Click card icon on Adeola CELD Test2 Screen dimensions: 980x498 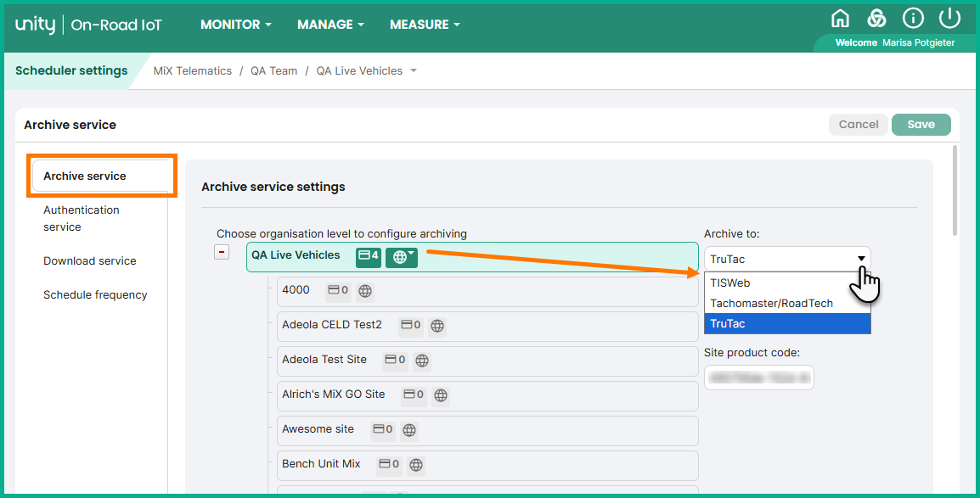[411, 326]
